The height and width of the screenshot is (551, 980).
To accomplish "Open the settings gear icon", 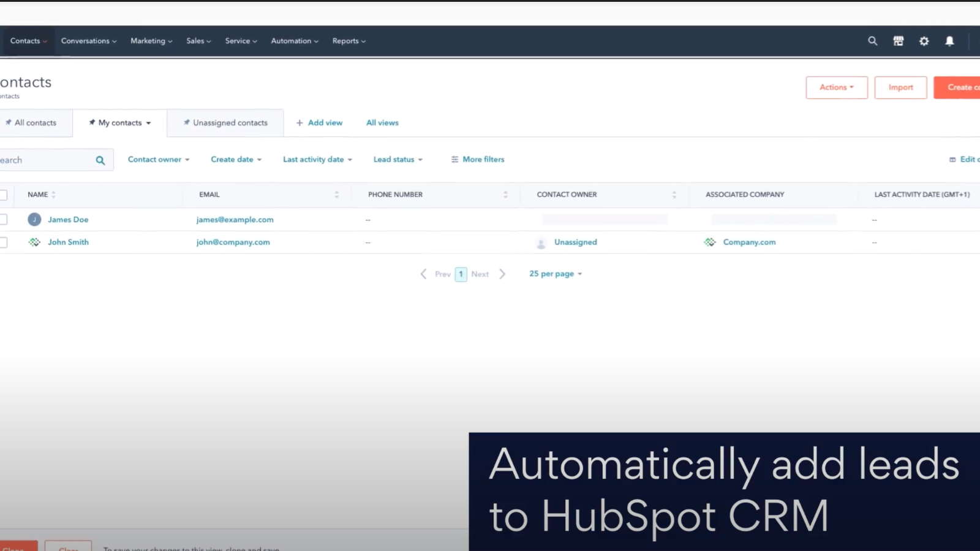I will (x=924, y=41).
